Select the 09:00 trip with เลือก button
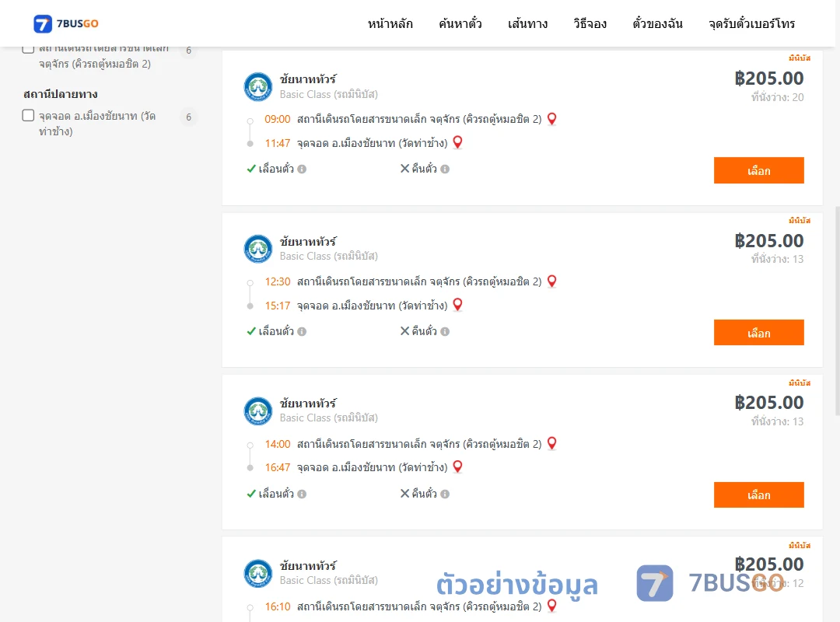 point(758,170)
